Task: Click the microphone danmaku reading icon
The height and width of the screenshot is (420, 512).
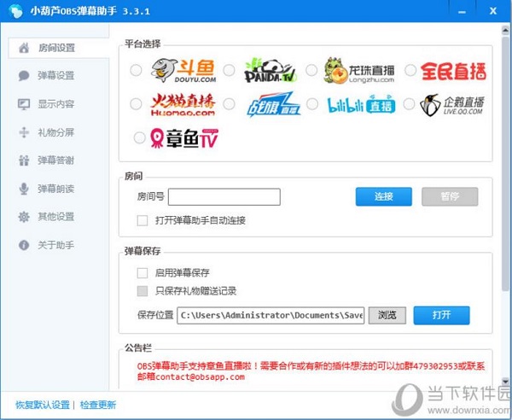Action: pos(24,189)
